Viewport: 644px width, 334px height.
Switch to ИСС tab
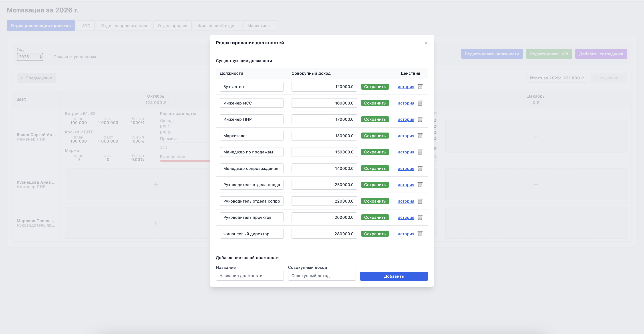(86, 26)
